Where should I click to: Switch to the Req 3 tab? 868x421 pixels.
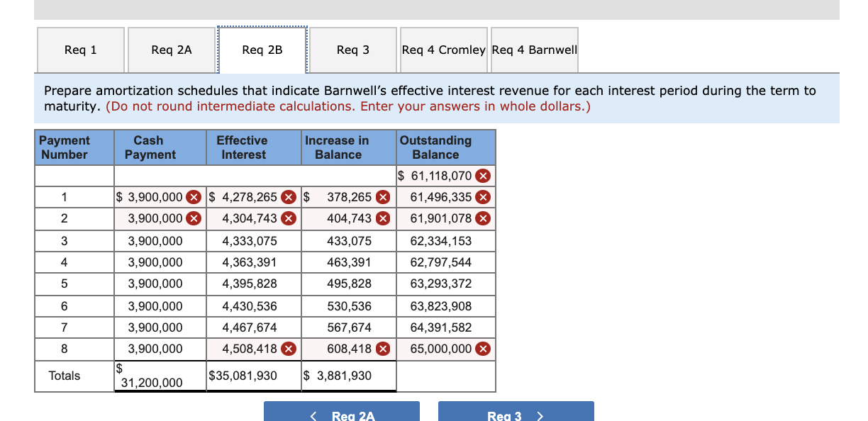[x=352, y=50]
